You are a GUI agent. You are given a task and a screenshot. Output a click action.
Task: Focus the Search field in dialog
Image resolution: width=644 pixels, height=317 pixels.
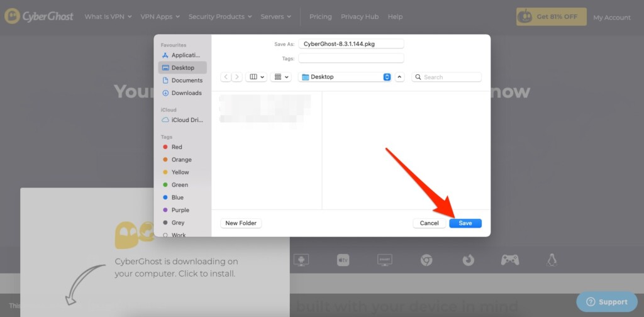pyautogui.click(x=447, y=77)
